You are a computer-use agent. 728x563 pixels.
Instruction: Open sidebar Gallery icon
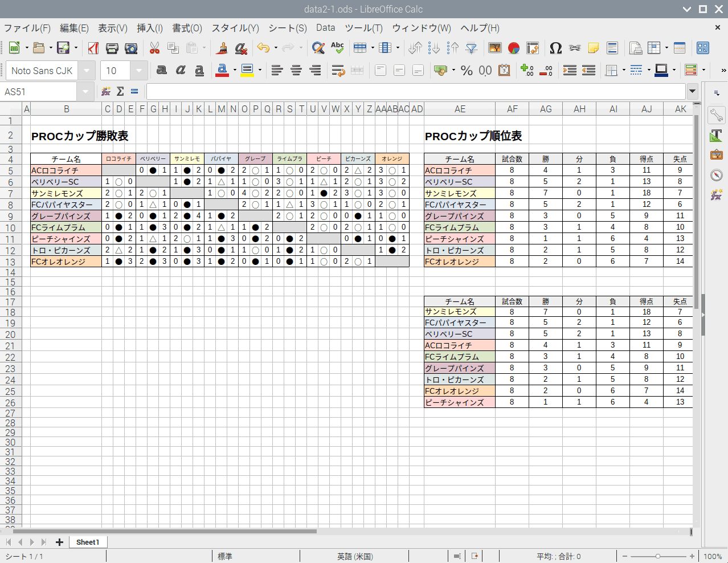pos(716,155)
